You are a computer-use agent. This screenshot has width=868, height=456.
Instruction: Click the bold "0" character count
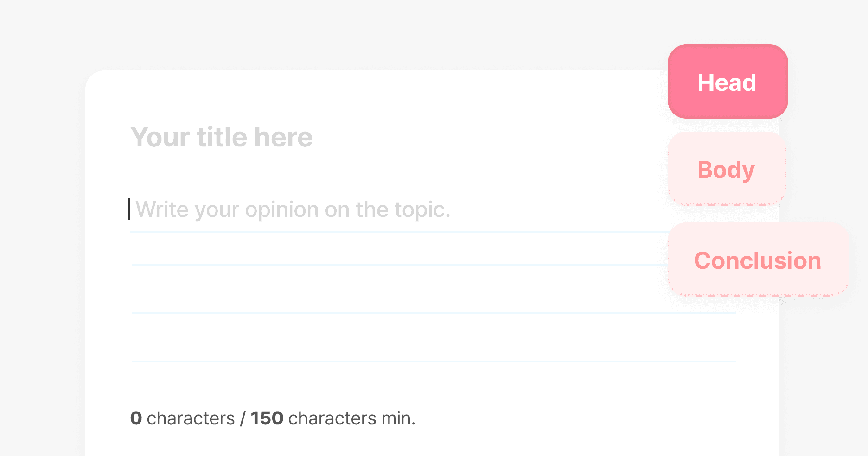click(x=136, y=418)
